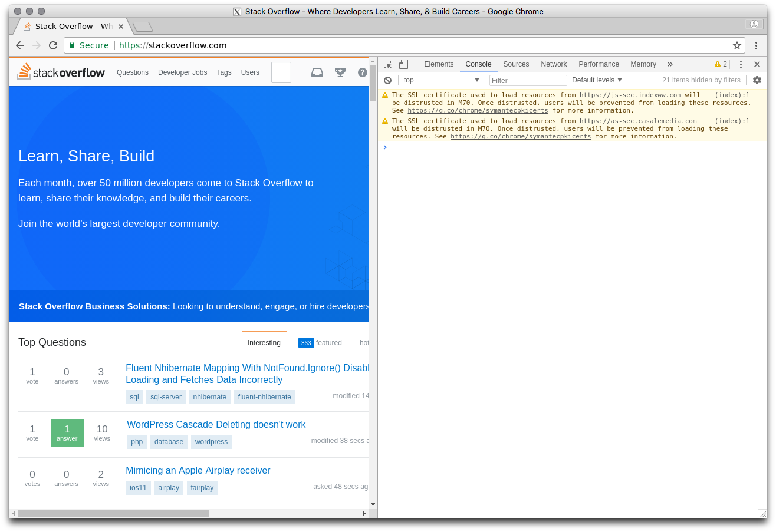Expand the top execution context dropdown
The image size is (776, 532).
click(442, 80)
